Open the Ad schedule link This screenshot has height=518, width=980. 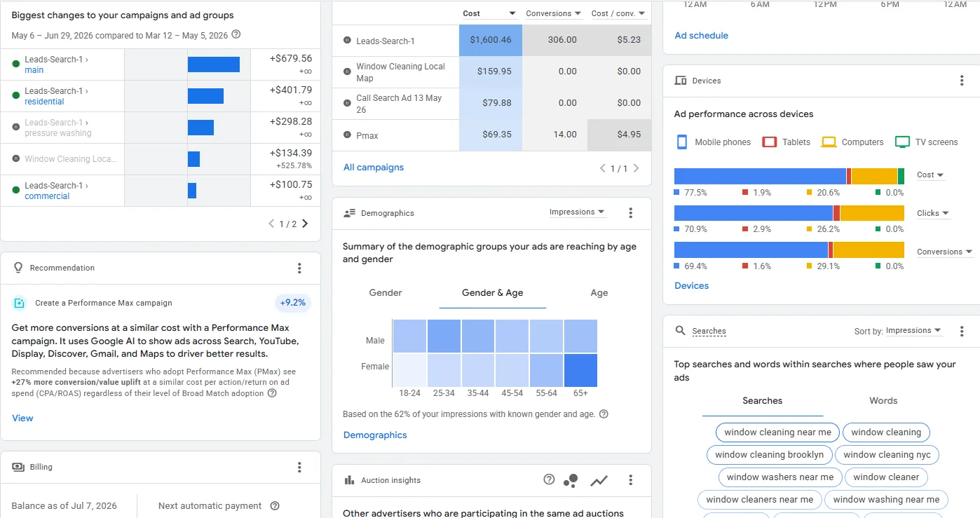click(x=701, y=35)
